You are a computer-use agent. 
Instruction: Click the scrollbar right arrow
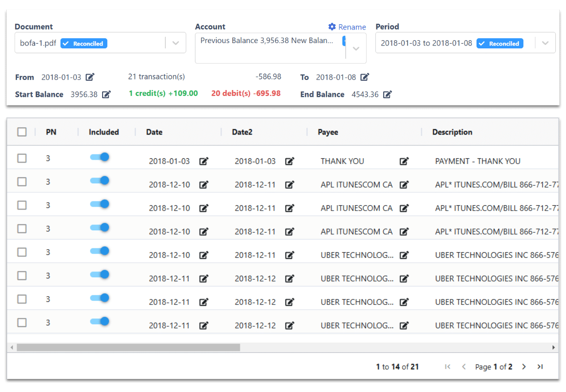click(x=553, y=347)
